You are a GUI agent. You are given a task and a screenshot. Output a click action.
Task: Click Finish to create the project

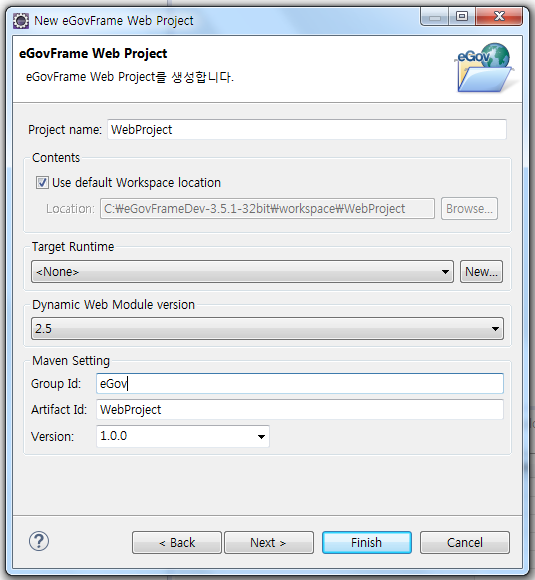367,543
